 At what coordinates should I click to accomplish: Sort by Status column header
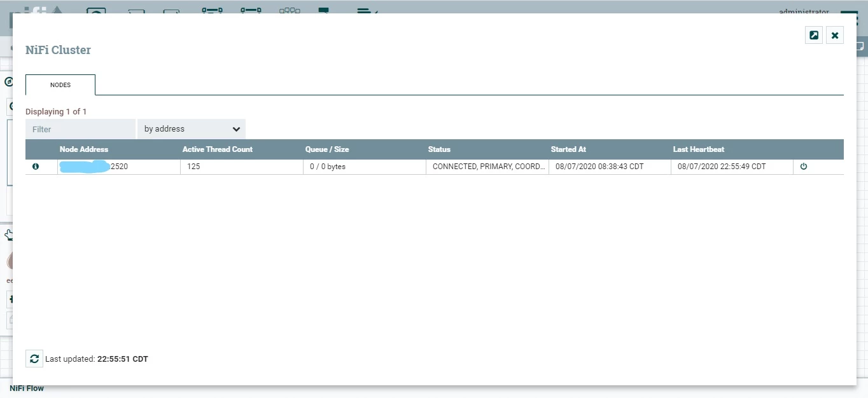[439, 149]
